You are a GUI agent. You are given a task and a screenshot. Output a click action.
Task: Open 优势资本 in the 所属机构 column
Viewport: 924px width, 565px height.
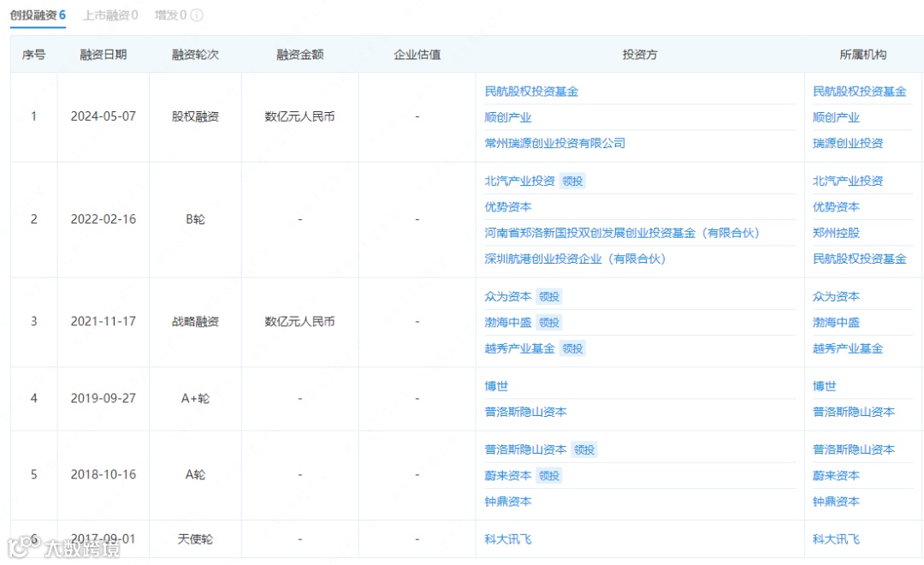(836, 207)
